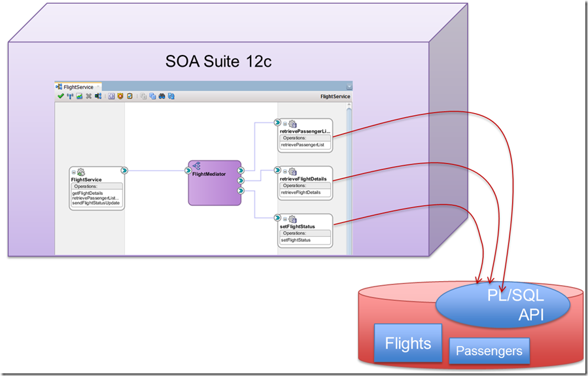Select the getFlightDetails operation

point(88,194)
